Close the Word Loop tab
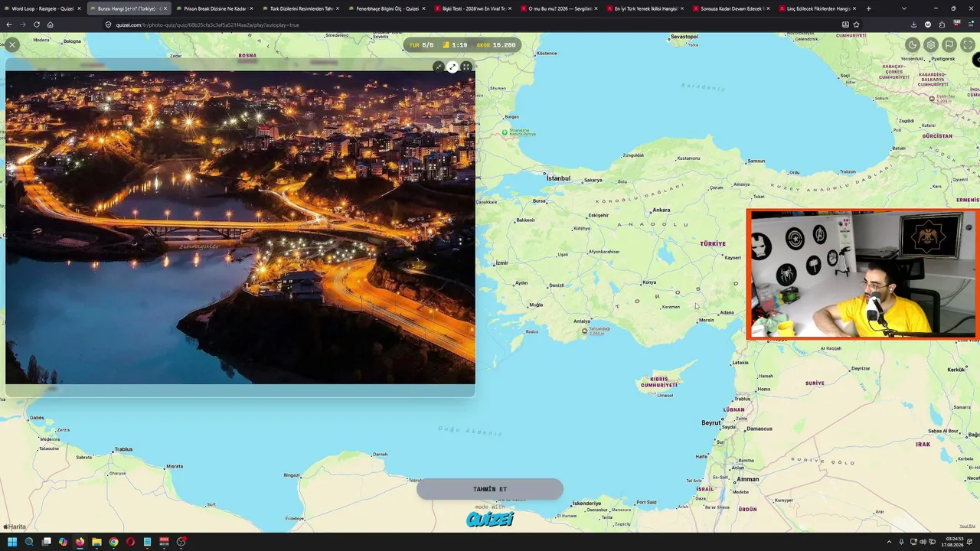This screenshot has height=551, width=980. click(x=79, y=8)
